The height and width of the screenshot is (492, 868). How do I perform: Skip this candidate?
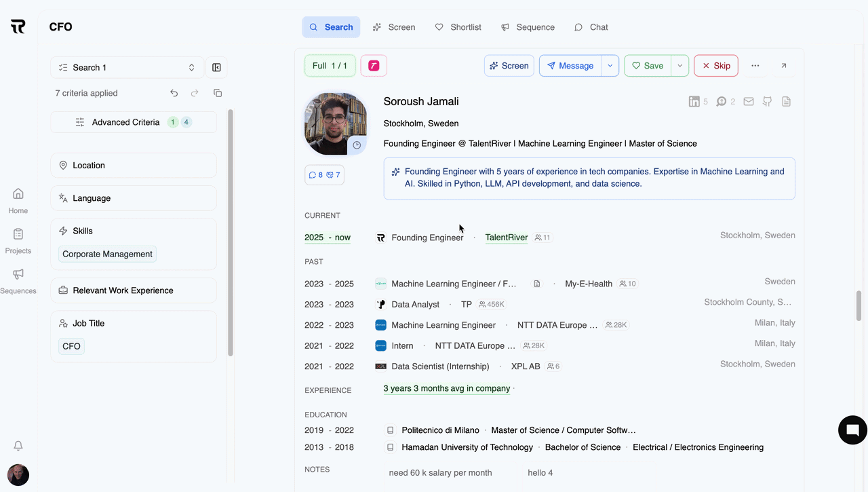[x=716, y=66]
